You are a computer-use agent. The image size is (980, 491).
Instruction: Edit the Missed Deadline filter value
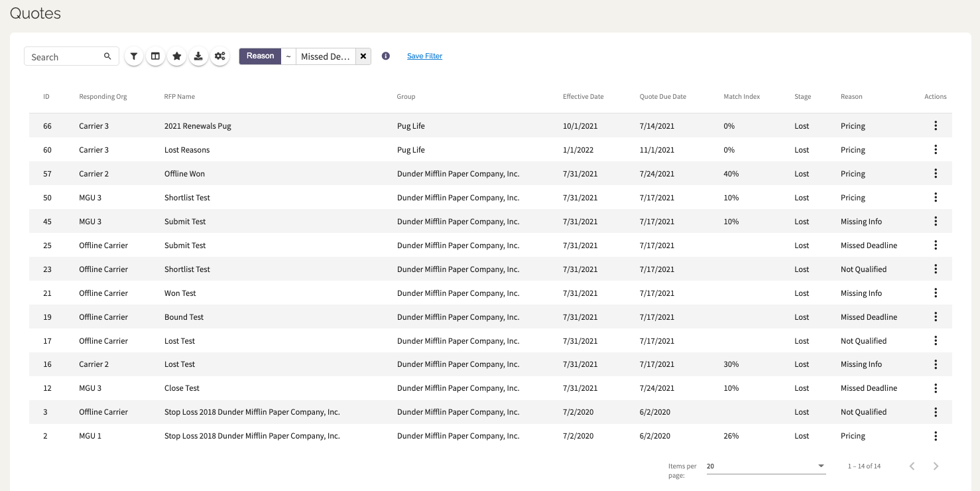(x=326, y=56)
